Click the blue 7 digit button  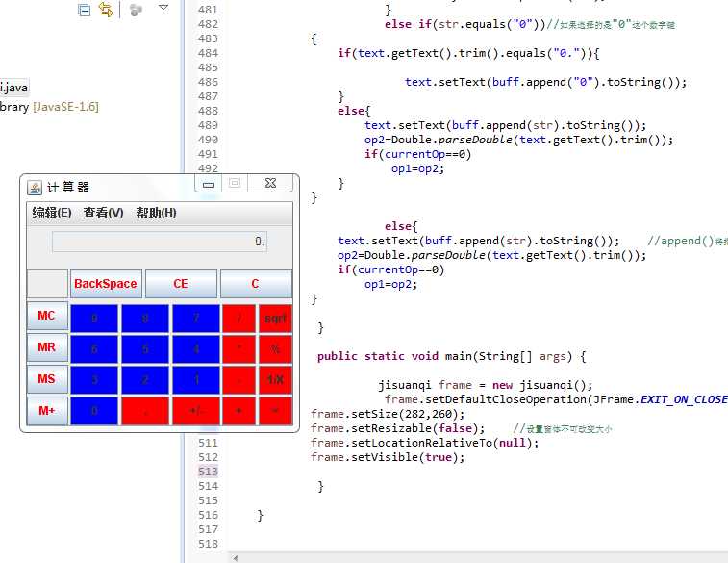pos(196,319)
